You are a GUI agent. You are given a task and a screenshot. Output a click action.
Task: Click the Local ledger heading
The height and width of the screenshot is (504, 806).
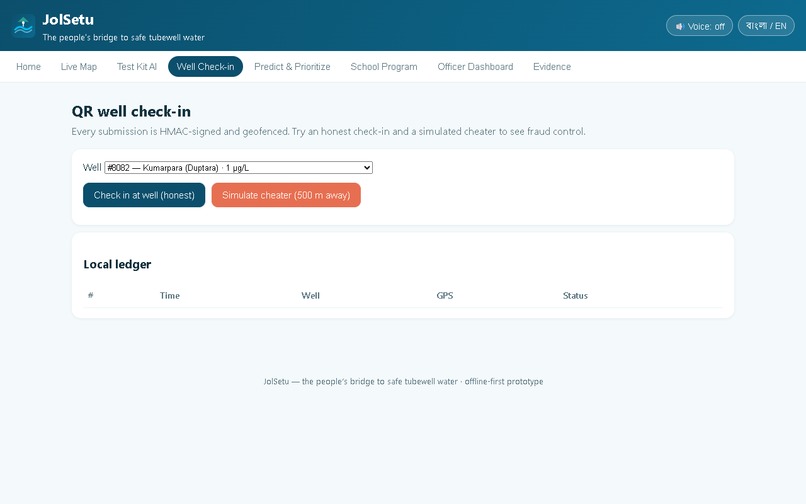(117, 264)
